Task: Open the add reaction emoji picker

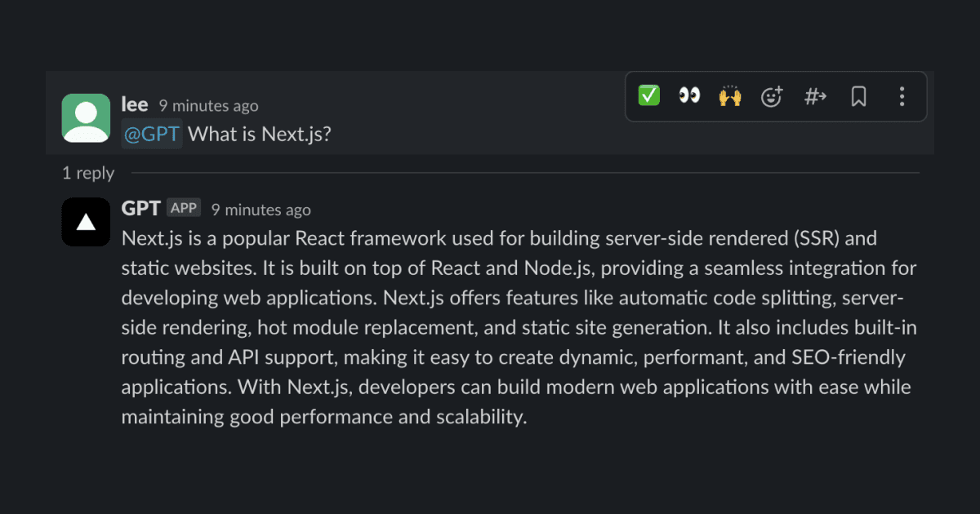Action: pos(772,96)
